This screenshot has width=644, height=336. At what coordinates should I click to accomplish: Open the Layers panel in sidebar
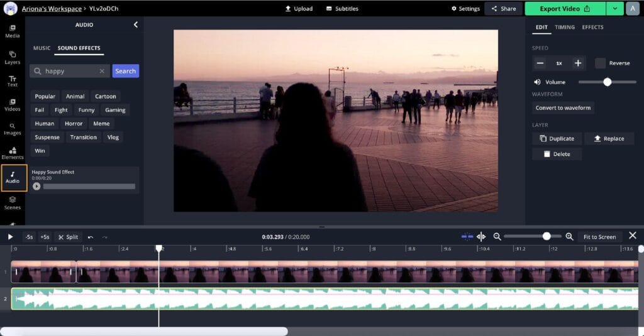(x=13, y=58)
